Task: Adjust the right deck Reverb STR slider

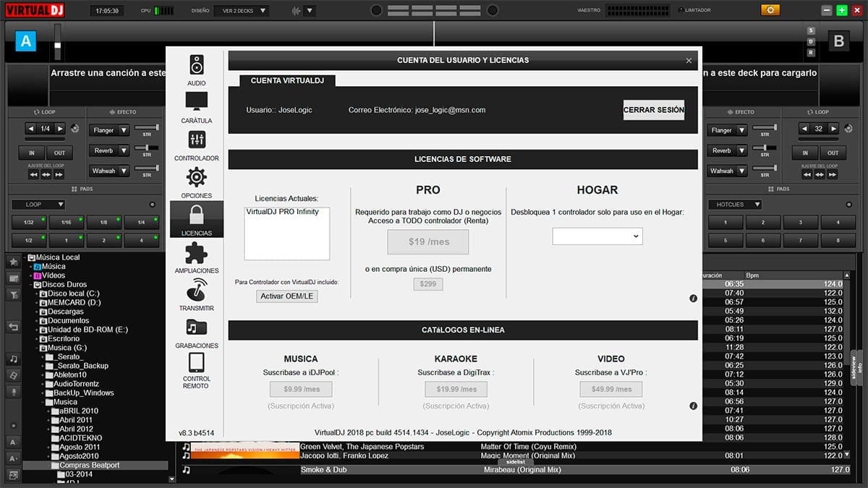Action: pyautogui.click(x=765, y=148)
